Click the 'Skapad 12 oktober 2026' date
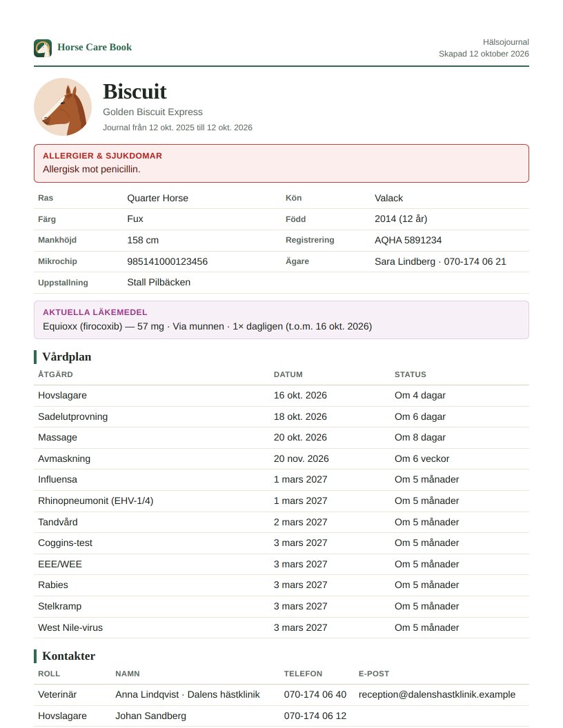Screen dimensions: 563x728 point(484,54)
